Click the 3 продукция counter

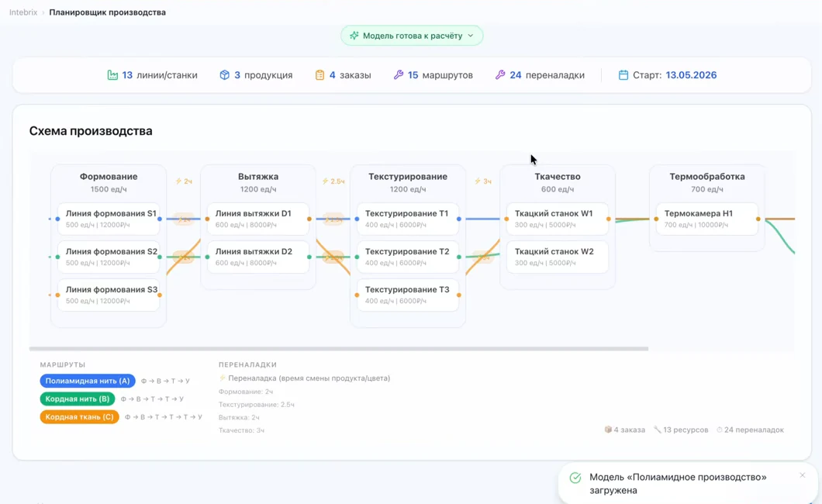pos(256,75)
